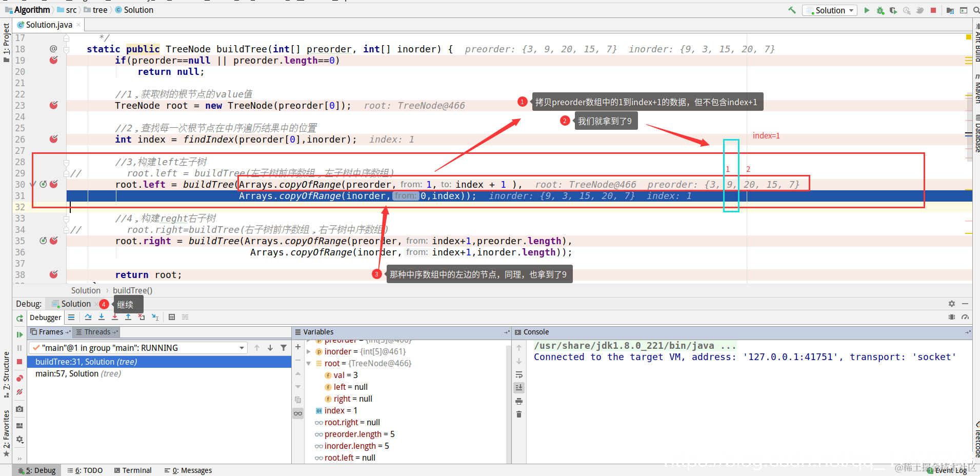Expand the inorder variable node
This screenshot has height=476, width=980.
coord(309,352)
